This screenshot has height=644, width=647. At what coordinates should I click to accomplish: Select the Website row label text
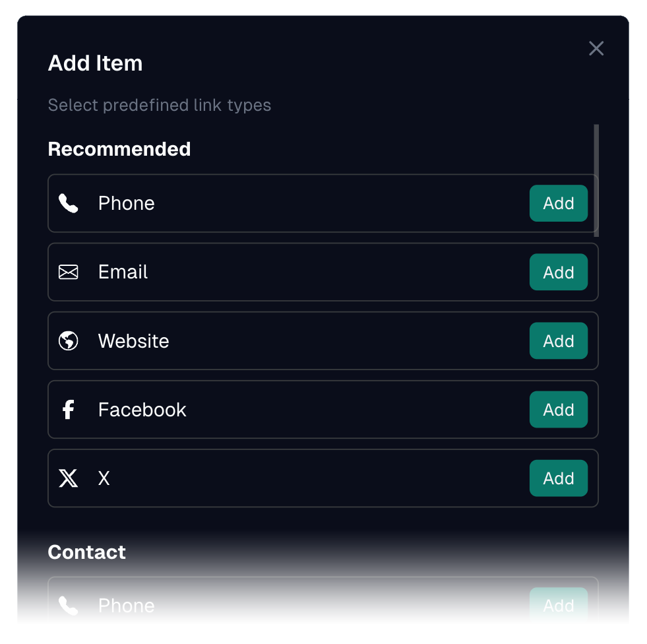133,341
